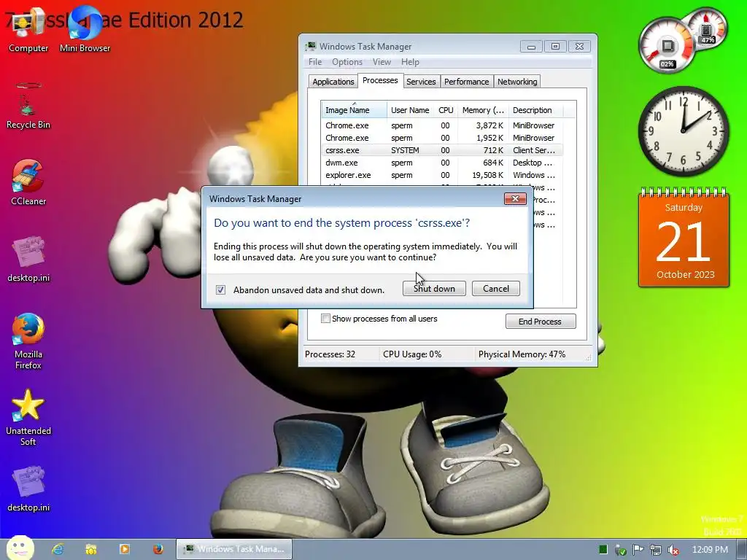Select the Processes tab
The width and height of the screenshot is (747, 560).
click(380, 80)
